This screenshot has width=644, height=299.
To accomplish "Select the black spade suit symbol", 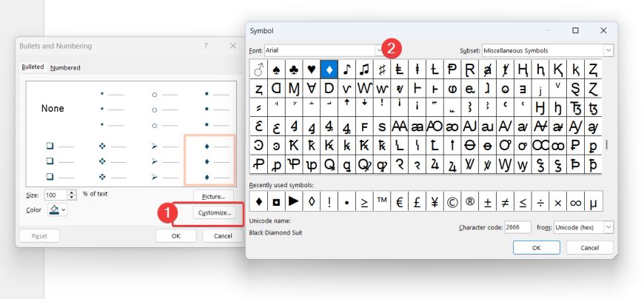I will (x=276, y=70).
